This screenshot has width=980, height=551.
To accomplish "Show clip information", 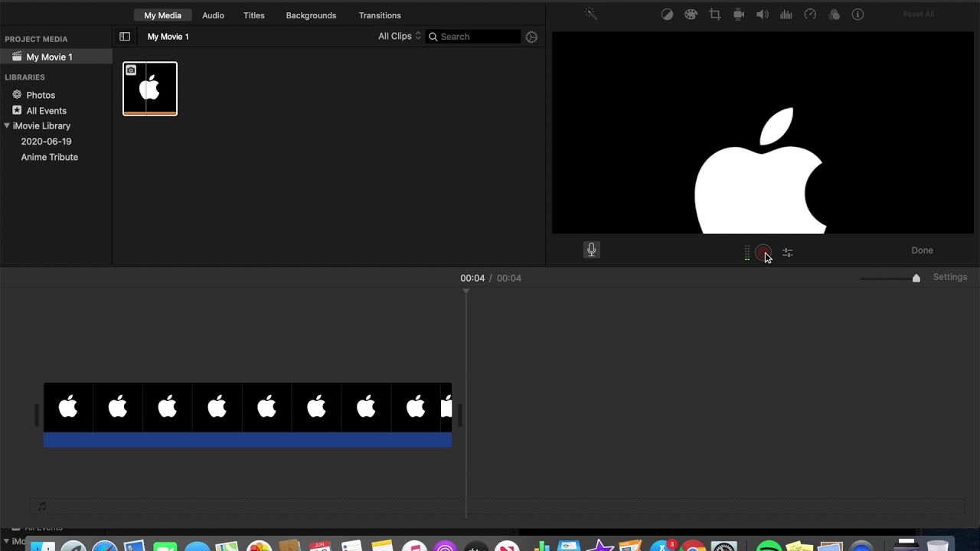I will point(858,15).
